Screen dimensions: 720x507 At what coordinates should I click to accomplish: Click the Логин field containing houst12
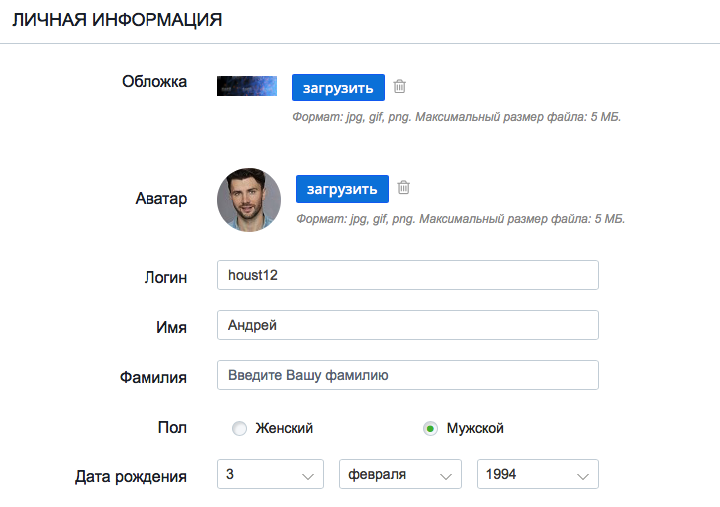[x=408, y=275]
